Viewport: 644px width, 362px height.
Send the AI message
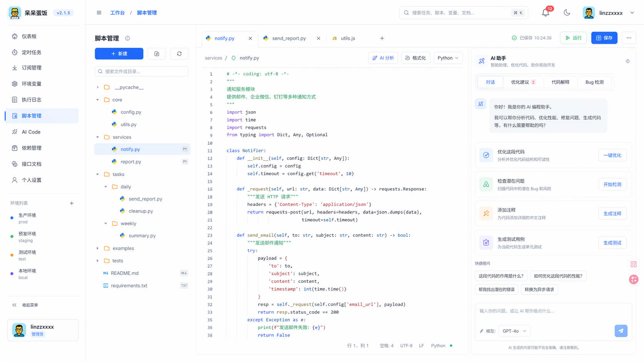(x=621, y=331)
